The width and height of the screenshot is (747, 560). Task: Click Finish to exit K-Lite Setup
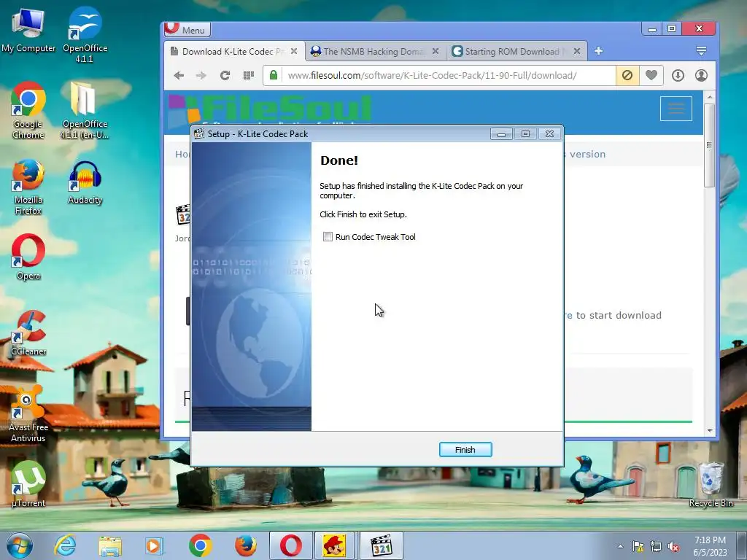point(465,449)
